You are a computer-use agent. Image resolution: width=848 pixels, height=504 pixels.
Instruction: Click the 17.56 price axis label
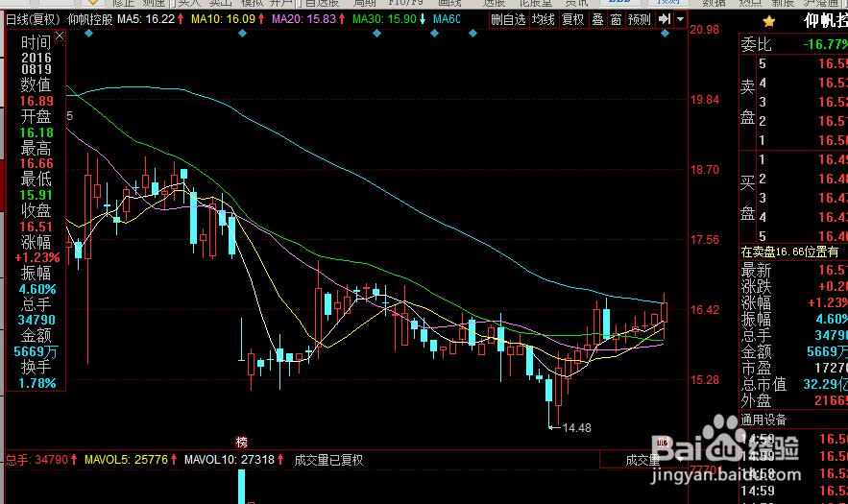tap(705, 240)
